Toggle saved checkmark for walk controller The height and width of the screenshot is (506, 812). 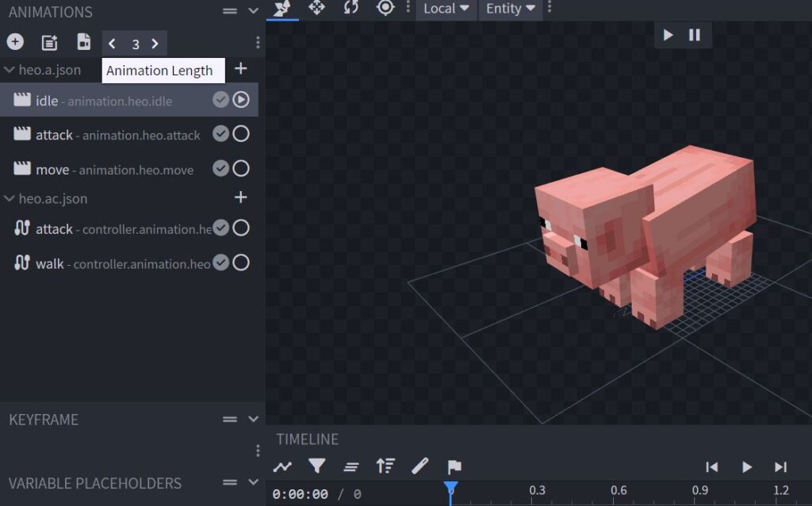click(x=220, y=263)
